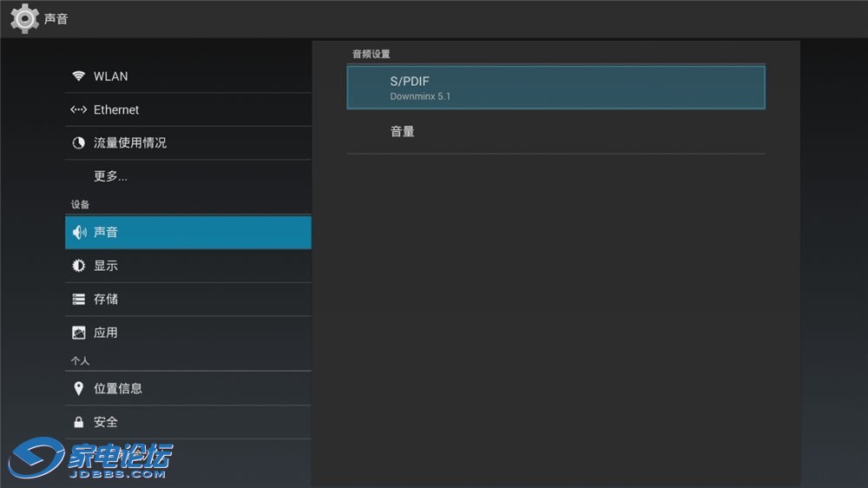Click the storage bars icon for 存储
Viewport: 868px width, 488px height.
[x=79, y=299]
